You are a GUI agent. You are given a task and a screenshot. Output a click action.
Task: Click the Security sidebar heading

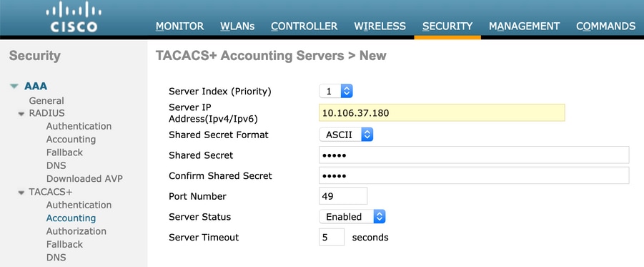pos(35,56)
